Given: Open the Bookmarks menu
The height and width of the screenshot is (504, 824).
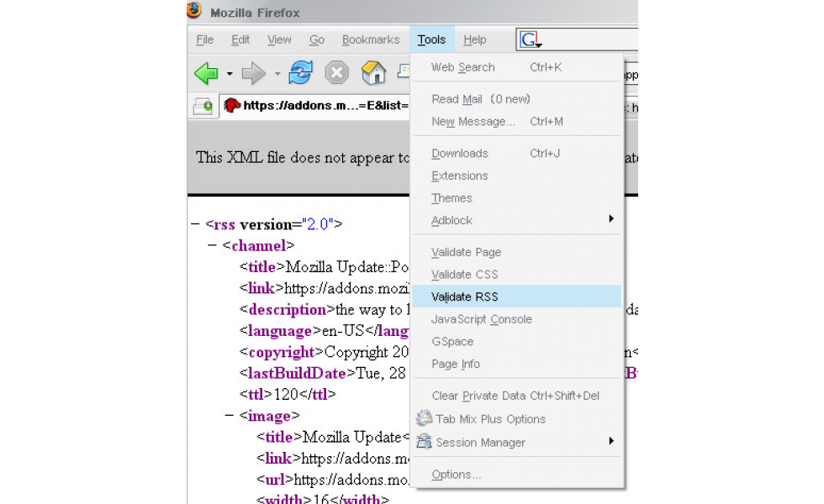Looking at the screenshot, I should point(371,40).
